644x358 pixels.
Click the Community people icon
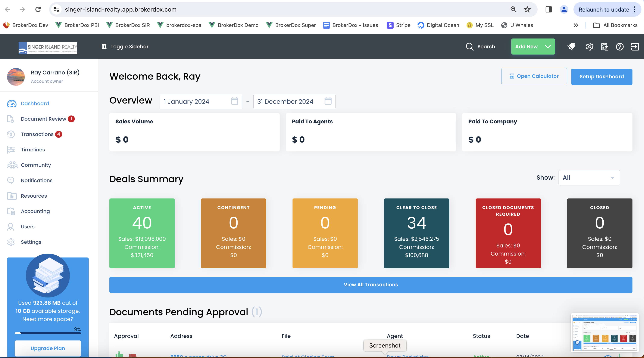[x=12, y=165]
